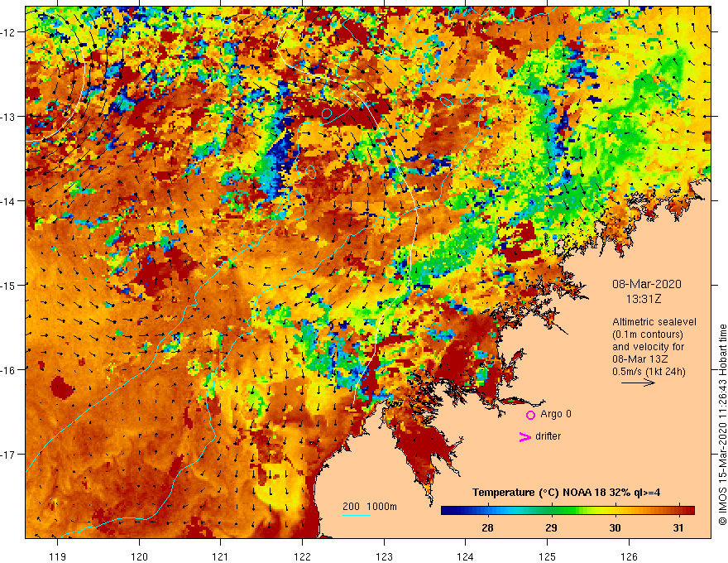
Task: Click the '(0.1m contours)' text line
Action: (648, 334)
